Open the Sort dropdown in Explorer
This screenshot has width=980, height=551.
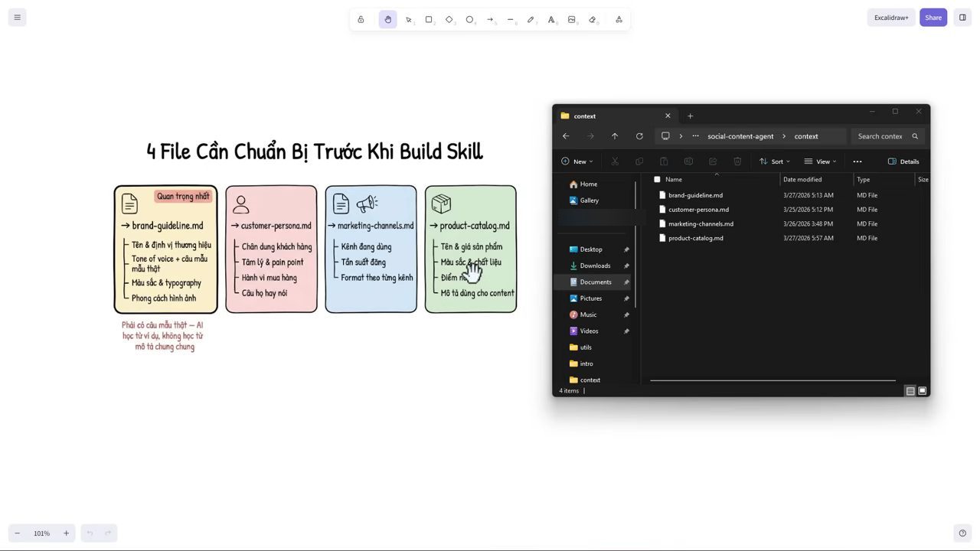pos(775,161)
